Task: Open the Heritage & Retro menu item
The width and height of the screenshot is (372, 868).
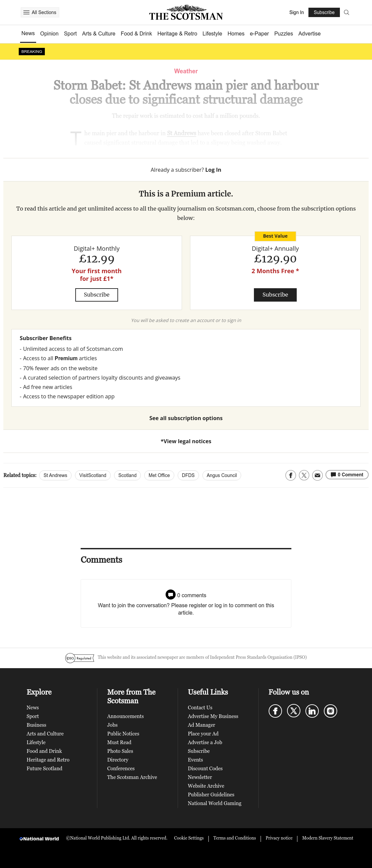Action: coord(177,34)
